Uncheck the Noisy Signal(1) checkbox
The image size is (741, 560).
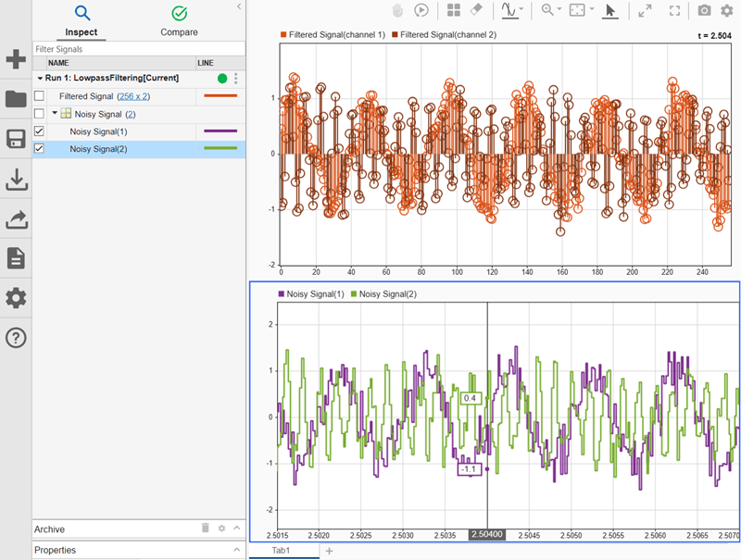coord(39,131)
